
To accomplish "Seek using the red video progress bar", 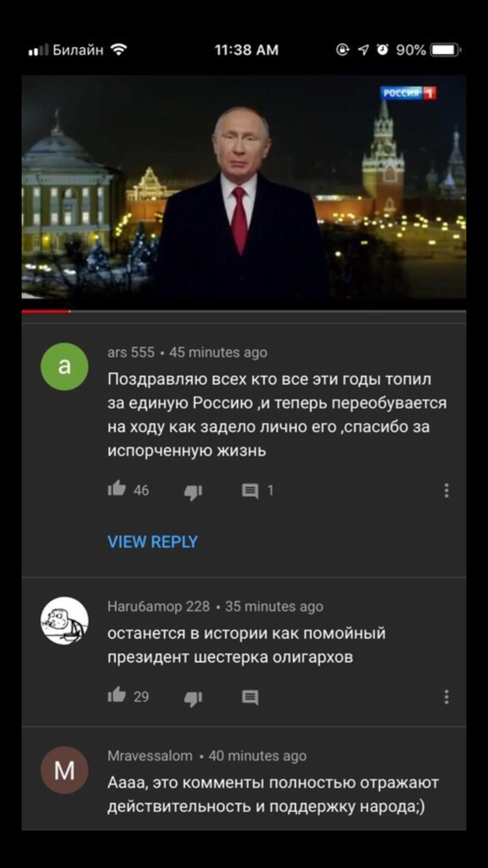I will [x=244, y=311].
